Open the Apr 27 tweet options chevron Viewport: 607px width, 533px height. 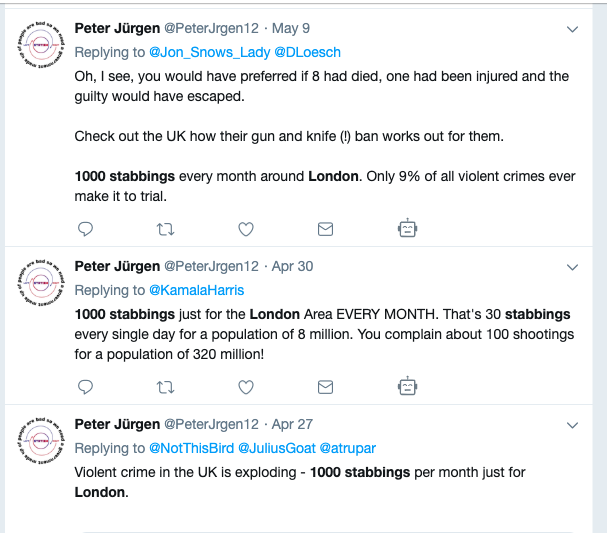pyautogui.click(x=572, y=425)
